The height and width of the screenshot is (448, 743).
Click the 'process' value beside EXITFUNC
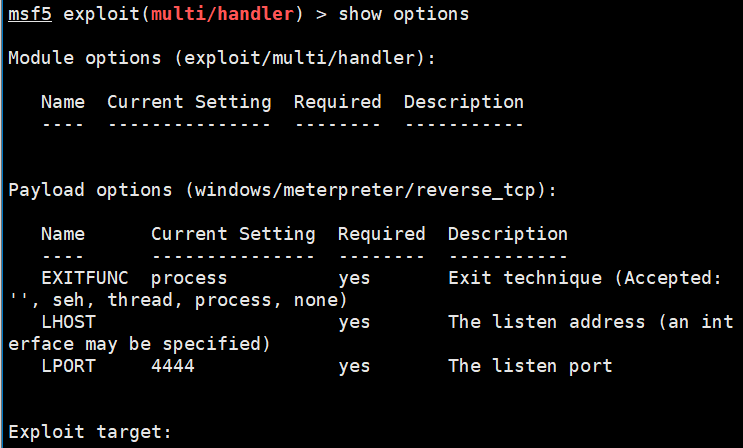[x=189, y=279]
